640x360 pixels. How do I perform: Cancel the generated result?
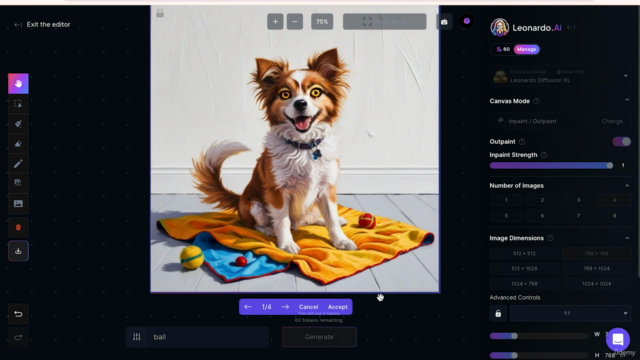click(308, 307)
